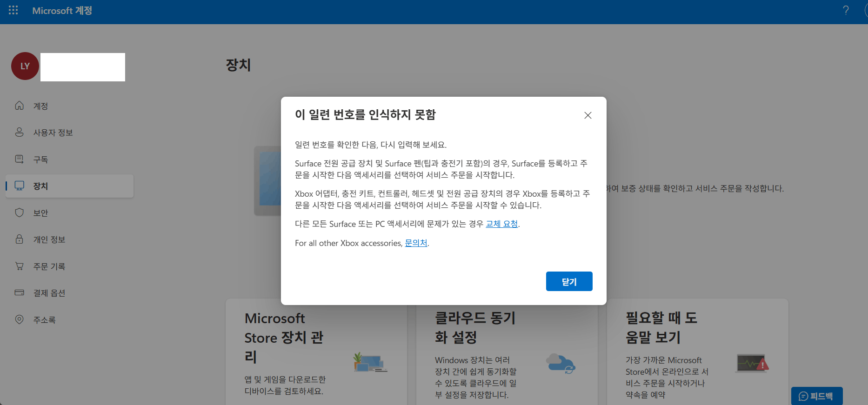Open the 필요할 때 도움말 보기 card
868x405 pixels.
[x=698, y=352]
